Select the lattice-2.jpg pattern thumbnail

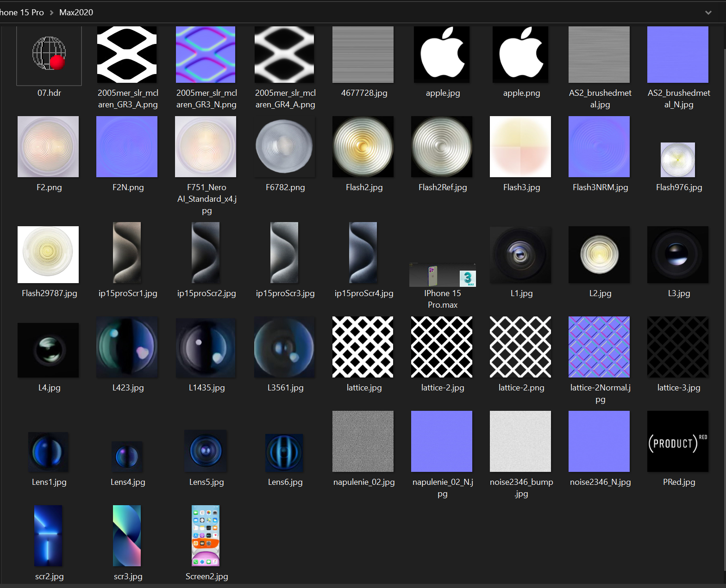click(442, 347)
